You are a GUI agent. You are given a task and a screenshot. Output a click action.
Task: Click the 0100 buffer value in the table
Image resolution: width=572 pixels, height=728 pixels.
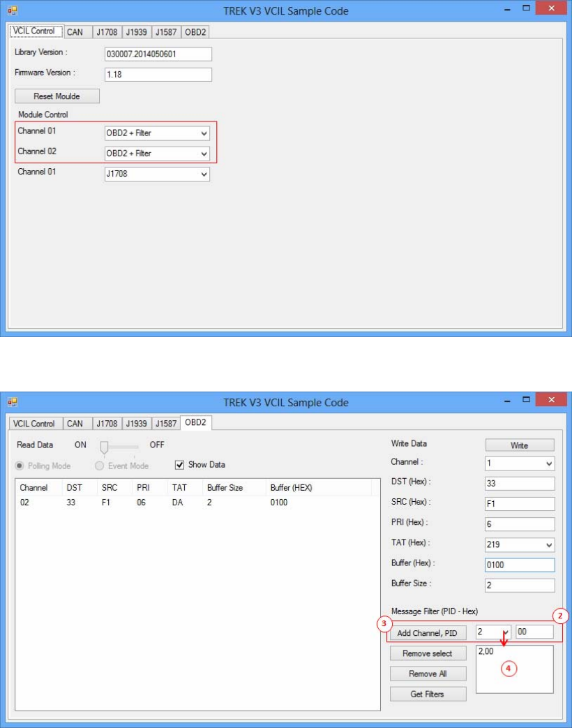point(279,503)
